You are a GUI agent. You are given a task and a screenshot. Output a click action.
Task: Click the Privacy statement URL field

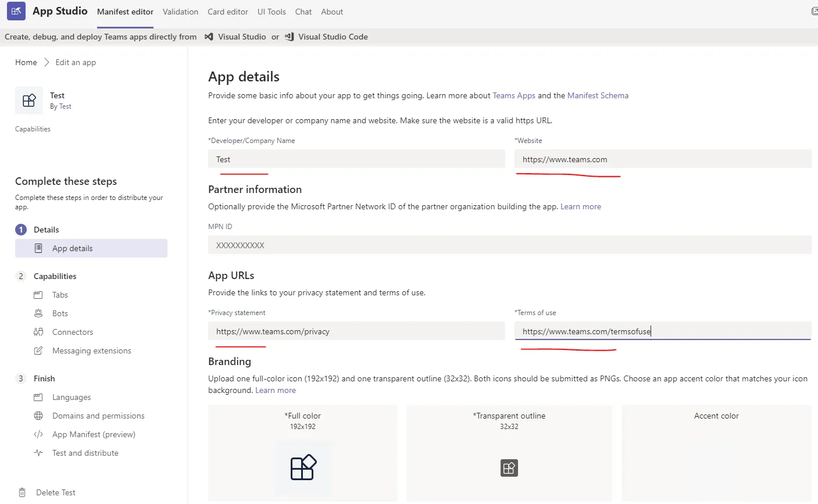pos(356,331)
